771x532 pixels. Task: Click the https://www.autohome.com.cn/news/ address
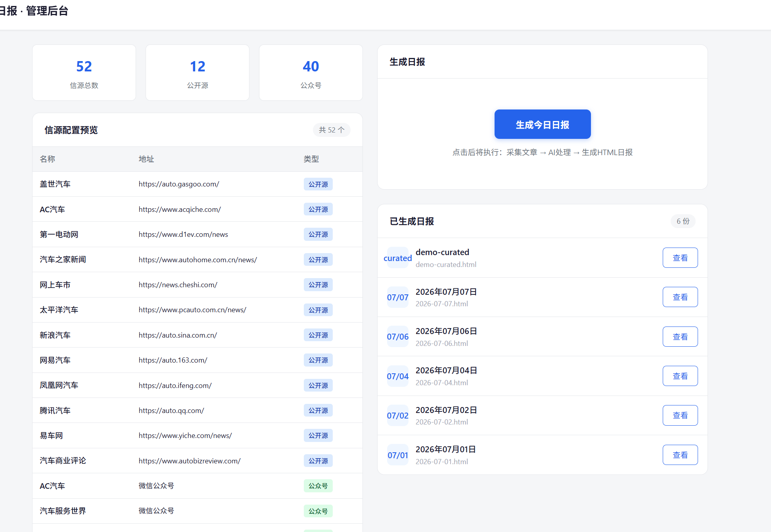click(198, 259)
